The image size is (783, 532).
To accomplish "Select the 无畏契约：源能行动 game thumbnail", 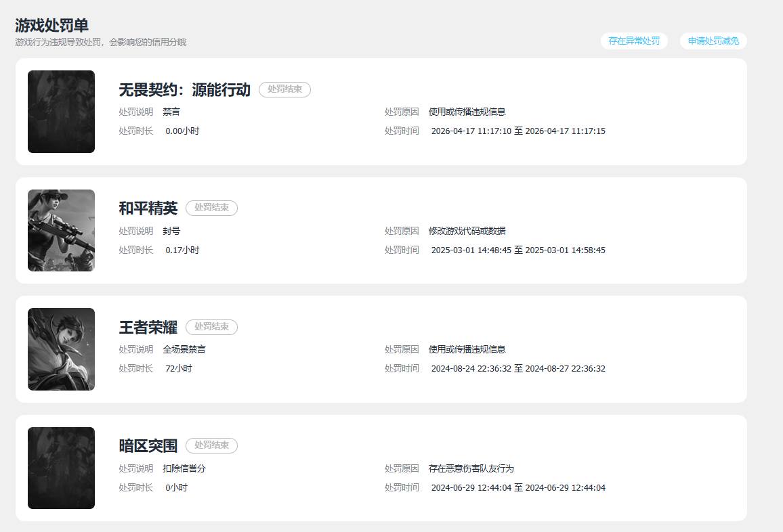I will coord(61,112).
